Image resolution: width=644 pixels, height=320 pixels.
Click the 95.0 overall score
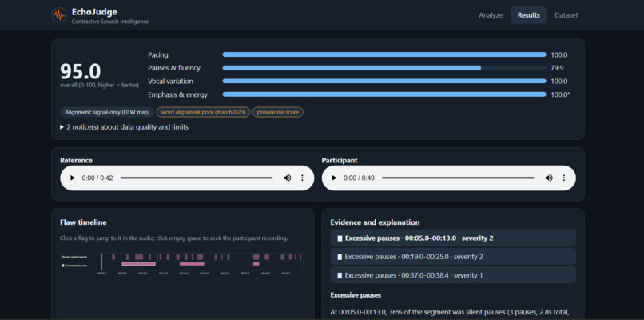pyautogui.click(x=80, y=71)
